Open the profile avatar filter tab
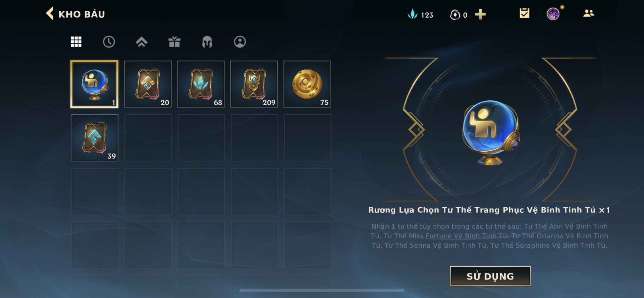 (240, 42)
